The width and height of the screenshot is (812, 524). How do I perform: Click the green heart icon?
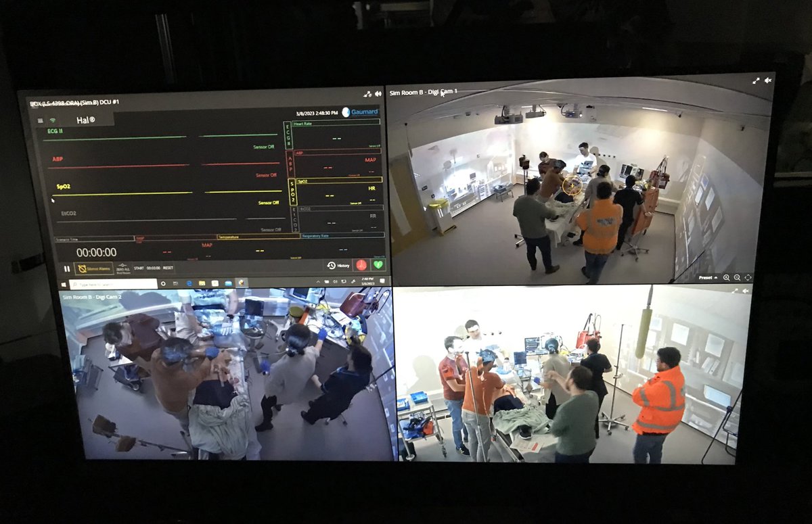(x=378, y=264)
